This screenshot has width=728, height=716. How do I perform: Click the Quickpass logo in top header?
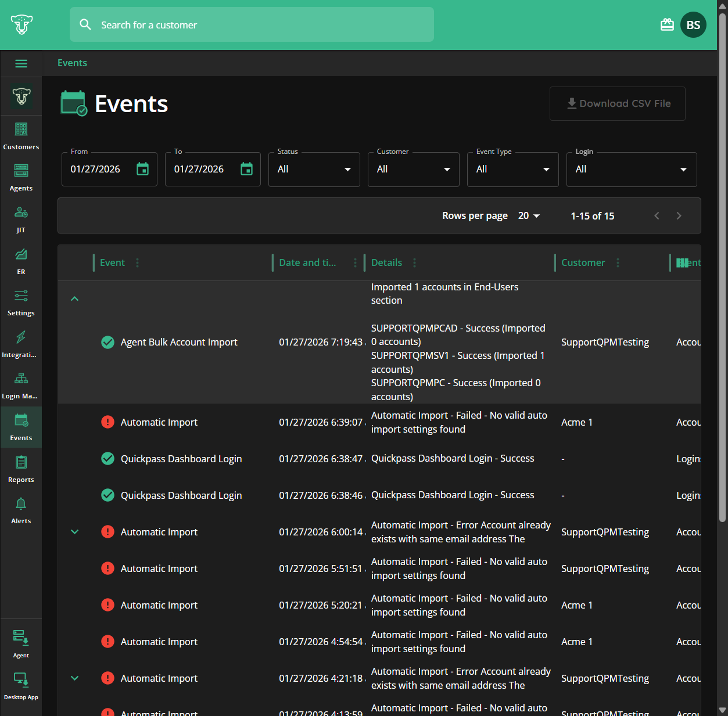coord(21,24)
